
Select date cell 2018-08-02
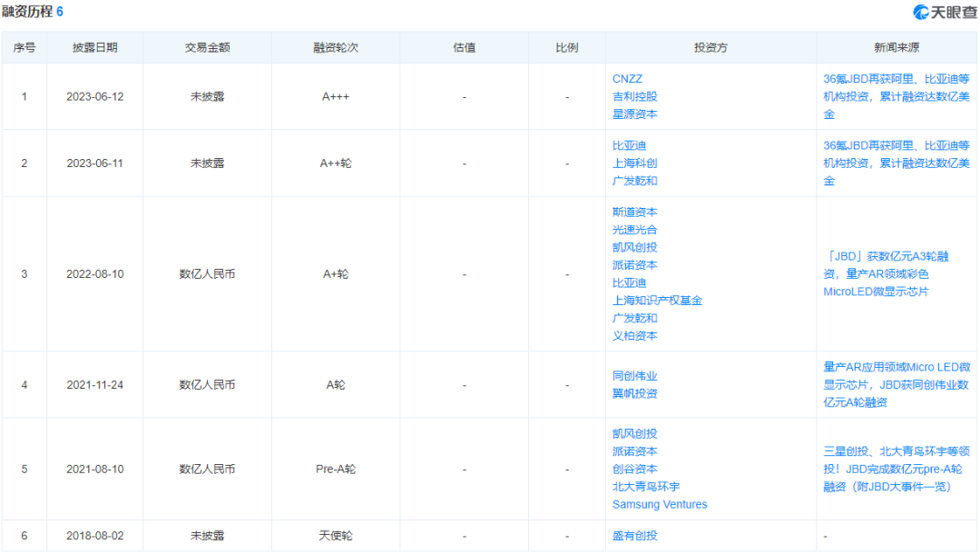coord(95,536)
